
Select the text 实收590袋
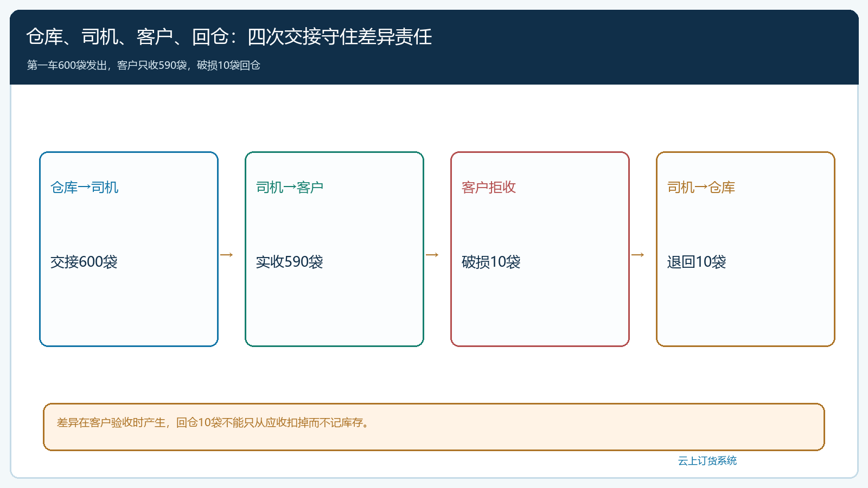[290, 262]
